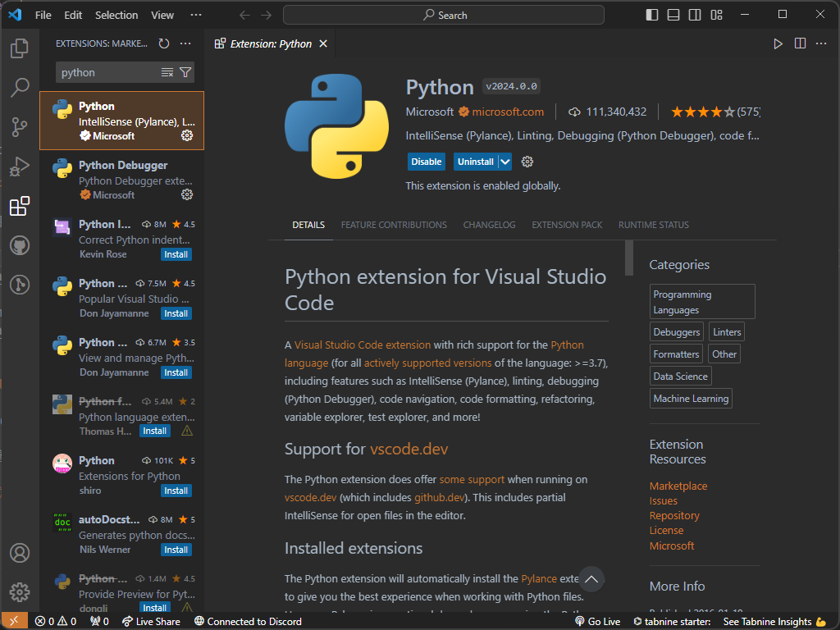Open Run and Debug view
The image size is (840, 630).
point(20,167)
